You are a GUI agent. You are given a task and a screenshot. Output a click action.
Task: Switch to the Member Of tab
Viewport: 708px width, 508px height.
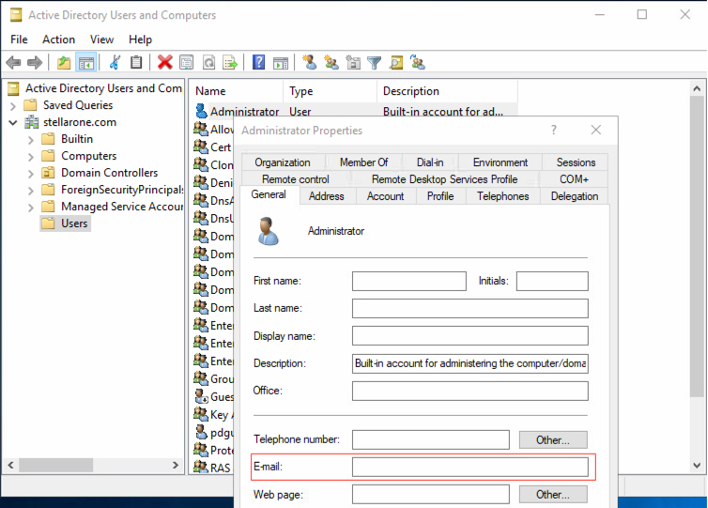click(363, 162)
